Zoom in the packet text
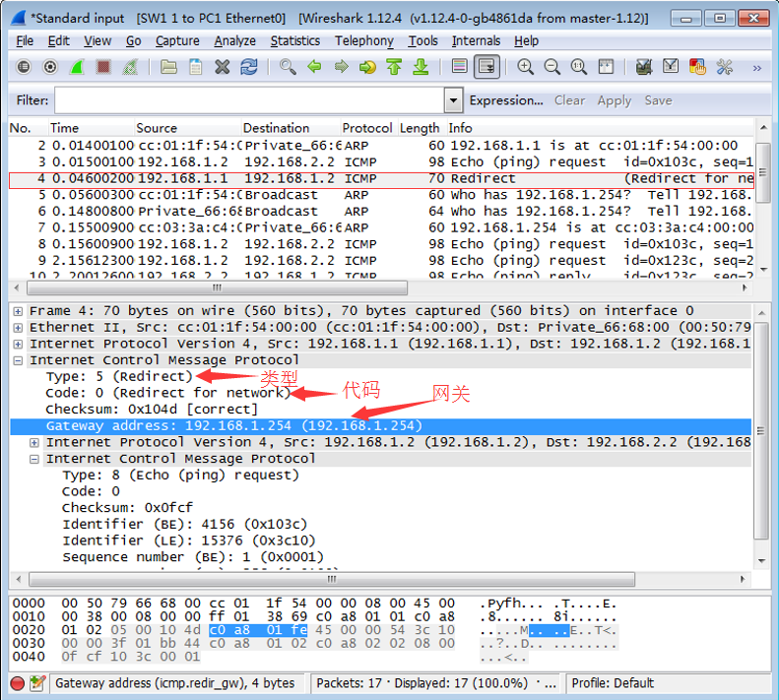 525,67
